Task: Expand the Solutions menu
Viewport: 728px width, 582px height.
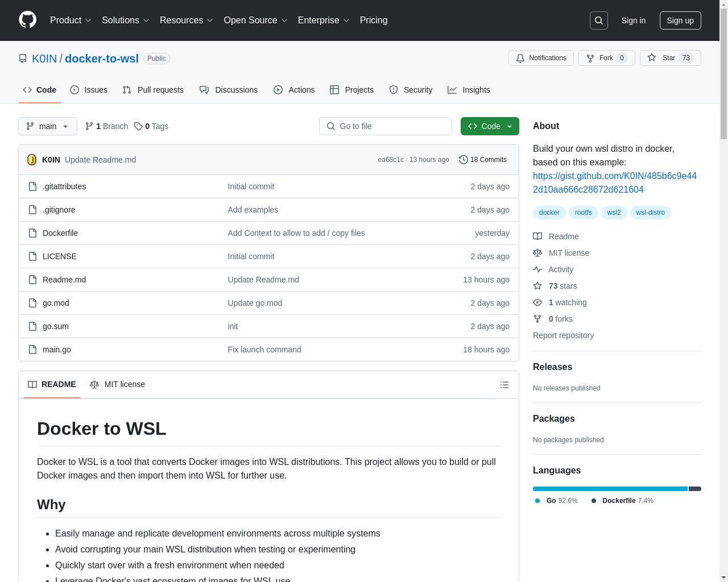Action: point(126,20)
